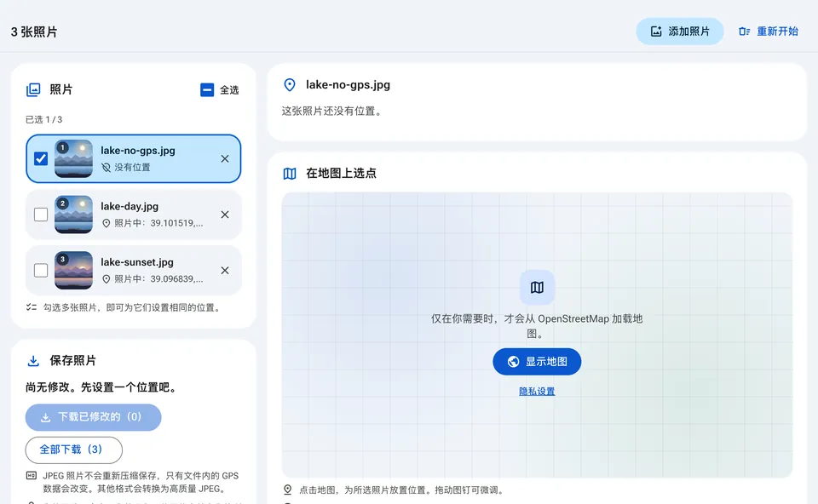Select the lake-sunset.jpg file name
This screenshot has height=504, width=818.
(x=137, y=262)
